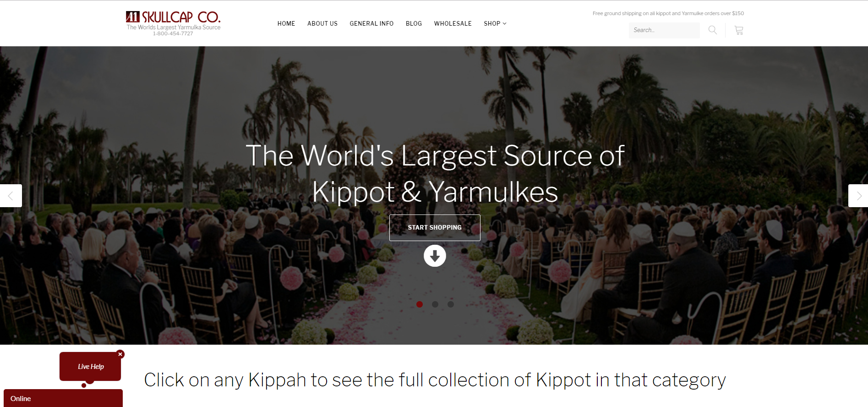Image resolution: width=868 pixels, height=407 pixels.
Task: Expand the Shop dropdown menu
Action: click(x=495, y=23)
